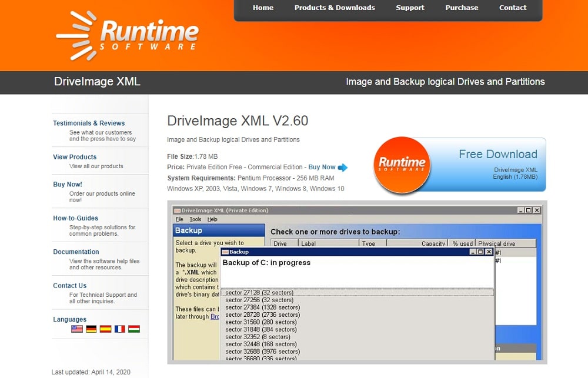Image resolution: width=588 pixels, height=378 pixels.
Task: Click 'View the software help files' text
Action: pos(104,264)
